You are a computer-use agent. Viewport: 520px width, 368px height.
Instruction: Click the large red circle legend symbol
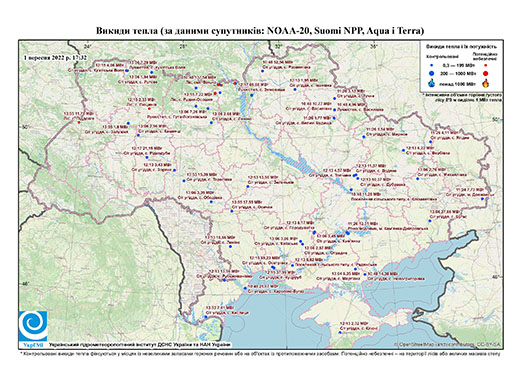click(x=485, y=73)
